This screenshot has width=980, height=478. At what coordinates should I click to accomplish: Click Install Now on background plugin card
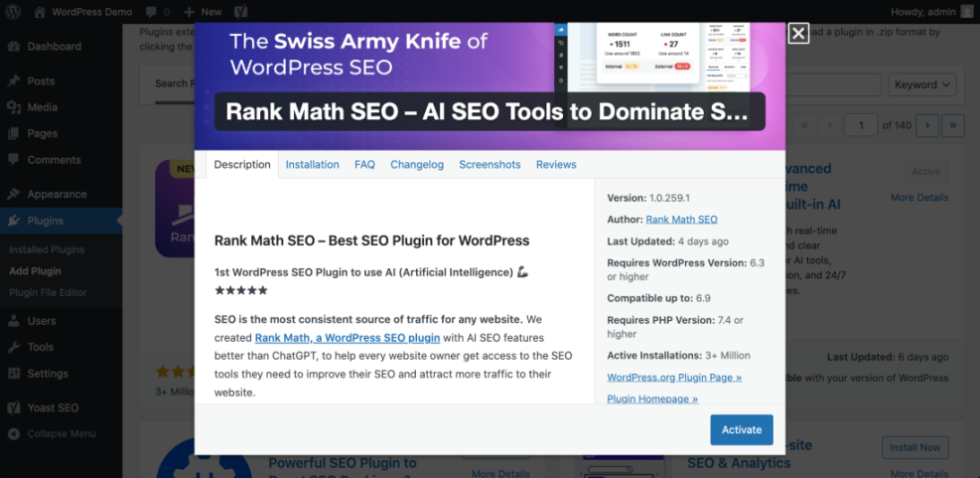coord(915,447)
